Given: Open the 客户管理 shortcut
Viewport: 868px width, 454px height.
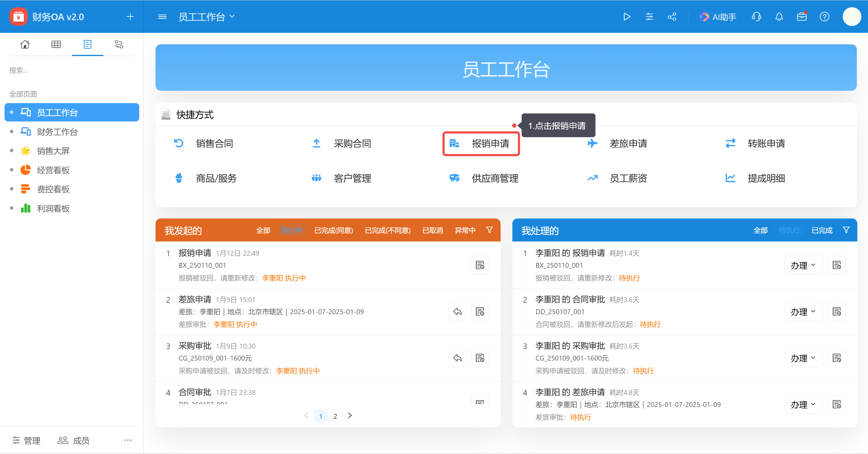Looking at the screenshot, I should [x=341, y=178].
